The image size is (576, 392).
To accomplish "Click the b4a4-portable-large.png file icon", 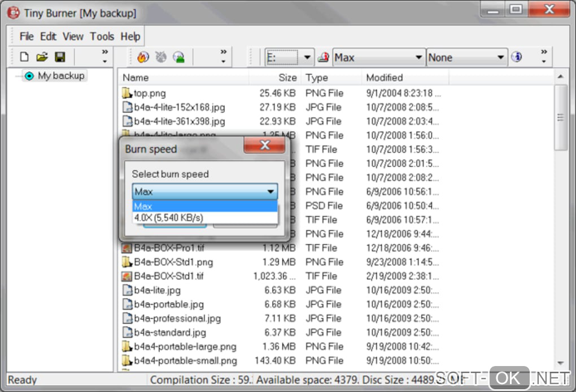I will tap(126, 346).
